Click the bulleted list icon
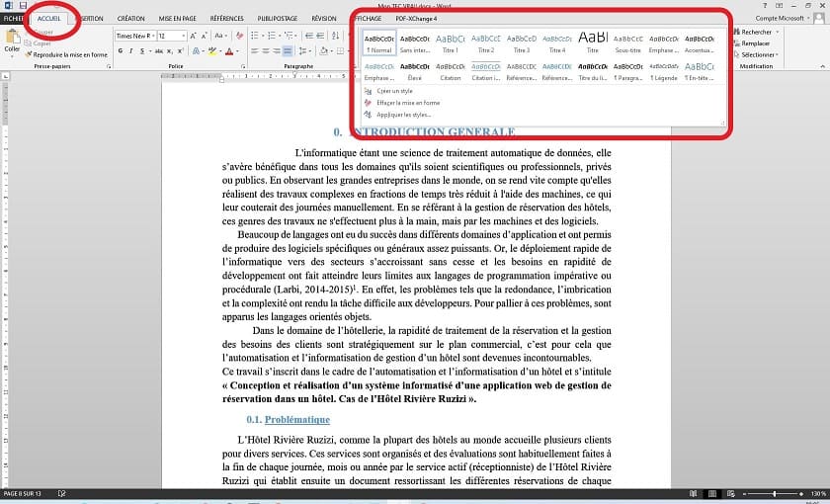 tap(255, 36)
